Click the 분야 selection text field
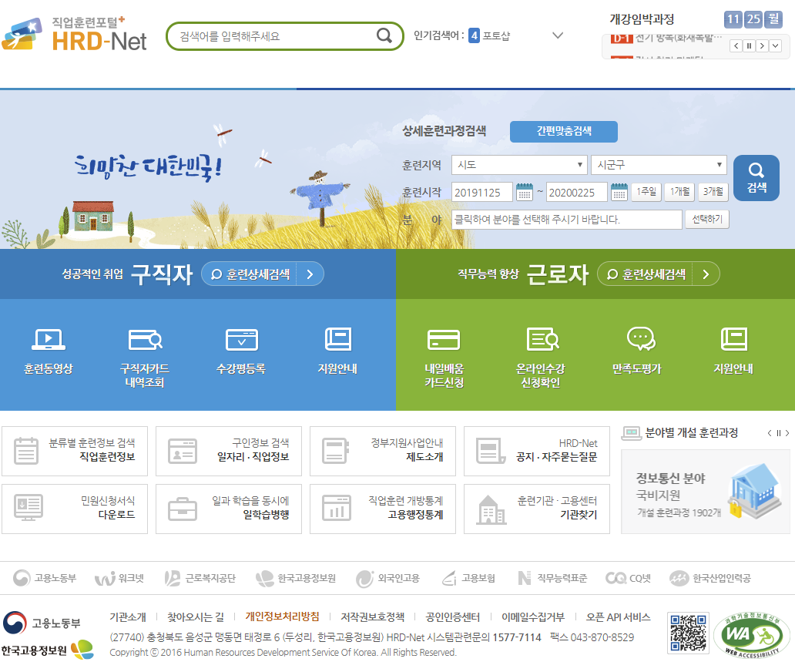This screenshot has height=672, width=795. click(566, 220)
